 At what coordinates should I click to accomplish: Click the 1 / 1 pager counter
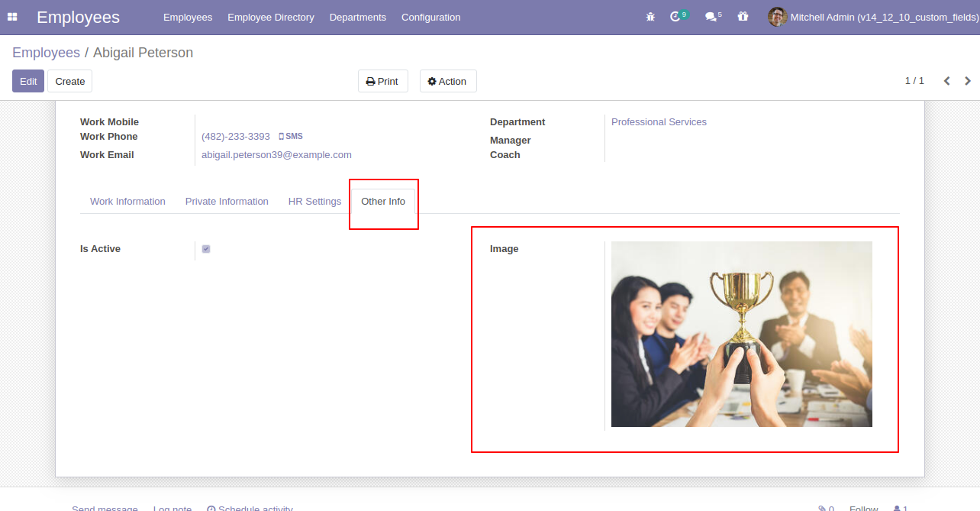click(x=914, y=81)
